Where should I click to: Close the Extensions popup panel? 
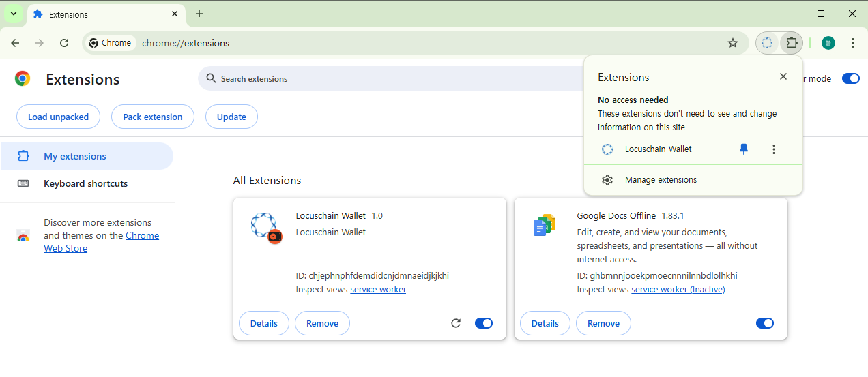pos(783,76)
